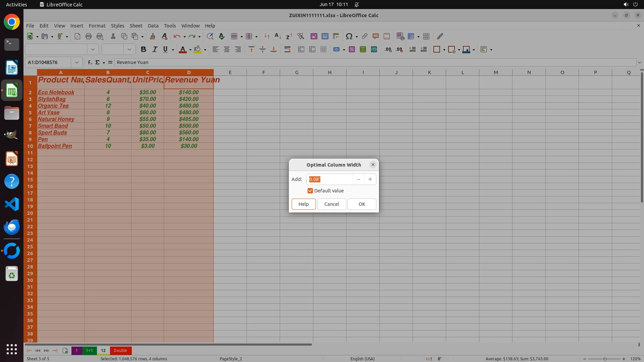Click the Wrap Text icon

tap(287, 49)
